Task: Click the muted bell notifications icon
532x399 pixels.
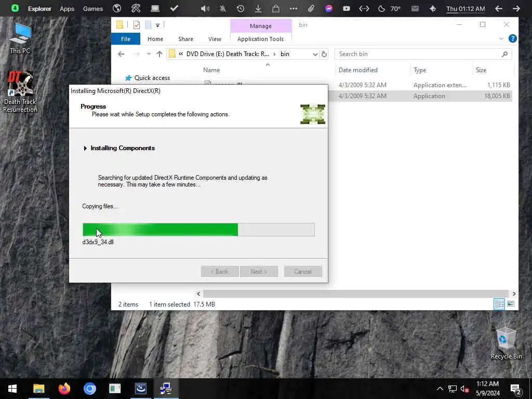Action: tap(222, 8)
